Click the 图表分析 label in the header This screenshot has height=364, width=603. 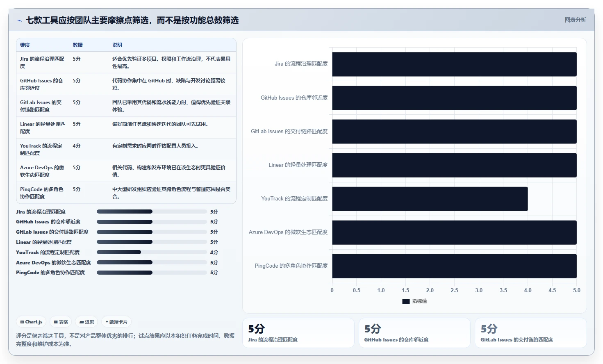(x=575, y=20)
